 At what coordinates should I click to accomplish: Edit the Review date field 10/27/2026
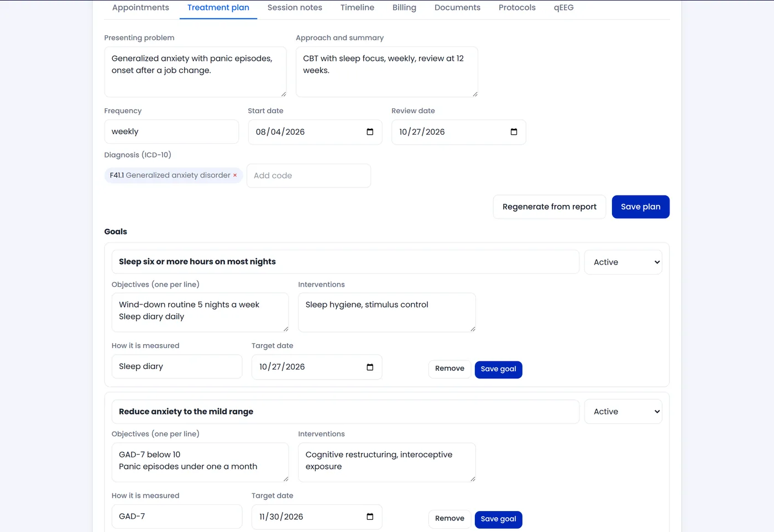[x=459, y=132]
